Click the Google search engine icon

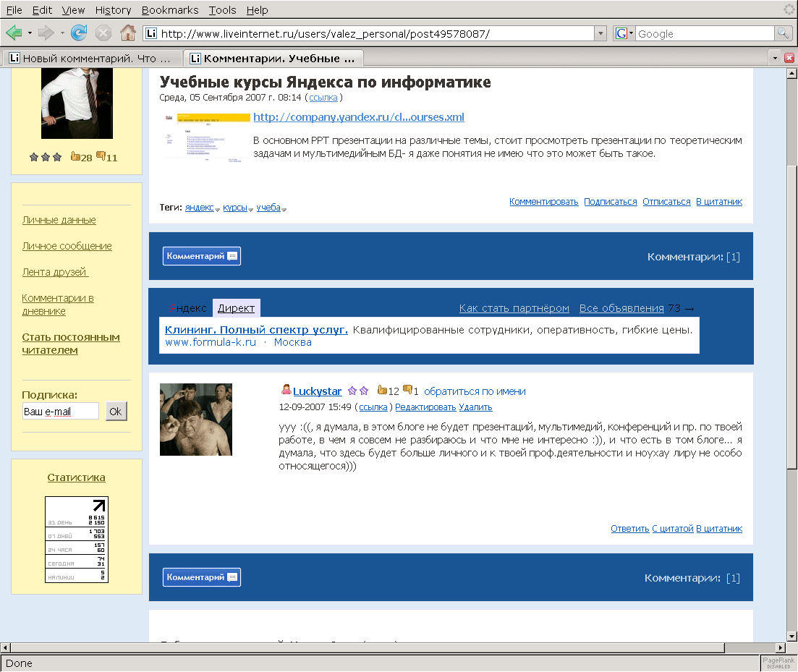coord(621,33)
